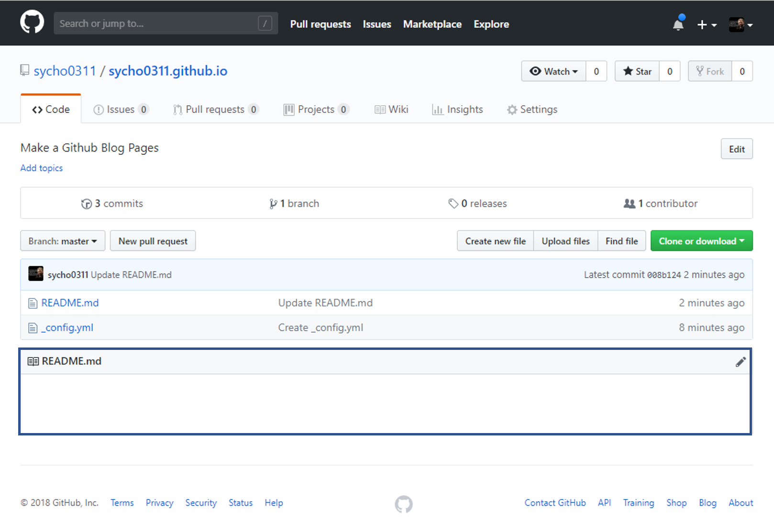This screenshot has height=532, width=774.
Task: Open the user avatar menu
Action: 741,24
